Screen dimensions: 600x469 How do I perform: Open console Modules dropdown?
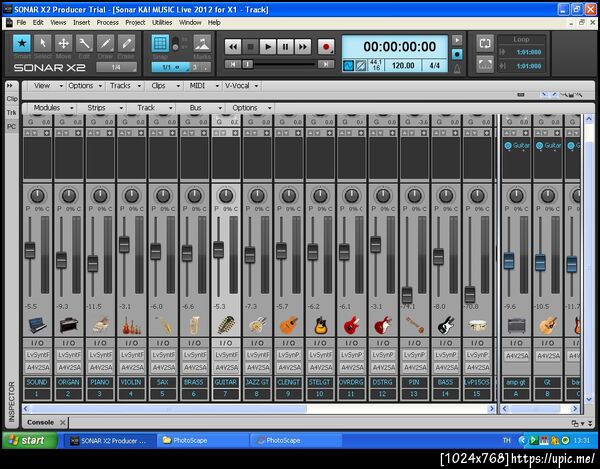tap(53, 108)
